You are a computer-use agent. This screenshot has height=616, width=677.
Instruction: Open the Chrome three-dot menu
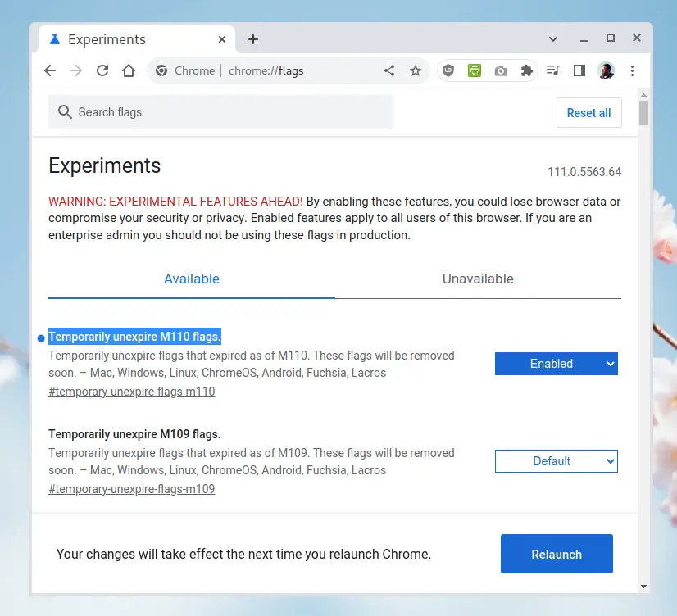pos(632,70)
